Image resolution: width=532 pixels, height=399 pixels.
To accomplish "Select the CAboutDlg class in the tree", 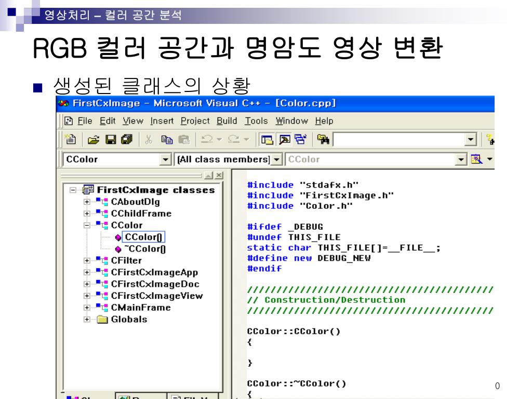I will click(136, 202).
